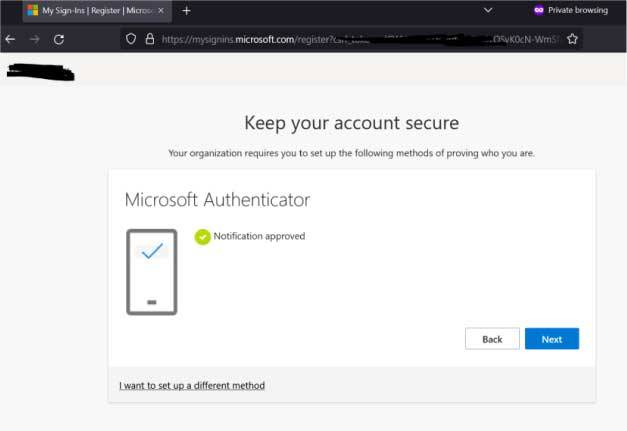Open the tracking protection shield icon
This screenshot has width=627, height=431.
[x=130, y=39]
